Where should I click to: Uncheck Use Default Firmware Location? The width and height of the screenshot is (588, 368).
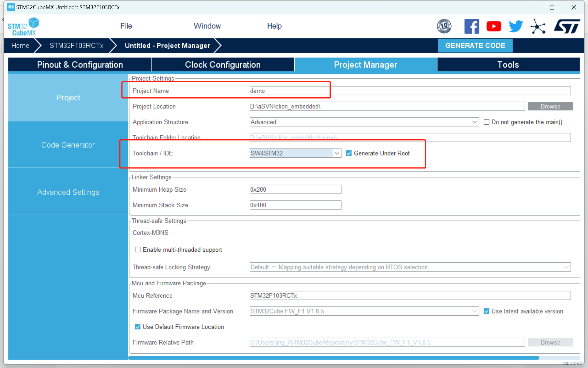click(138, 327)
